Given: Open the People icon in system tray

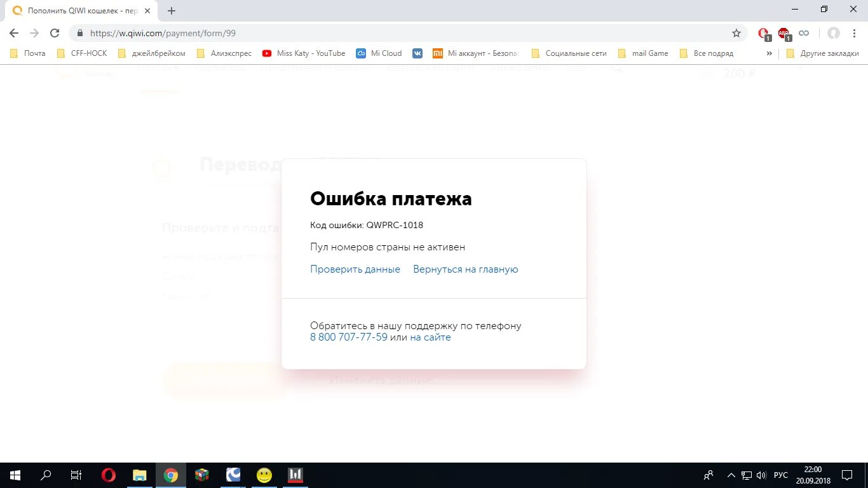Looking at the screenshot, I should coord(709,475).
